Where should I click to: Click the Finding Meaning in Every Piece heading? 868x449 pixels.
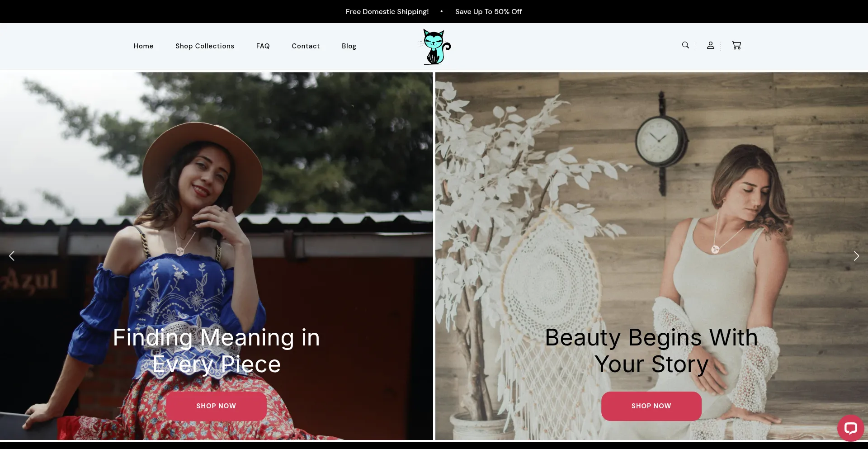click(x=216, y=350)
